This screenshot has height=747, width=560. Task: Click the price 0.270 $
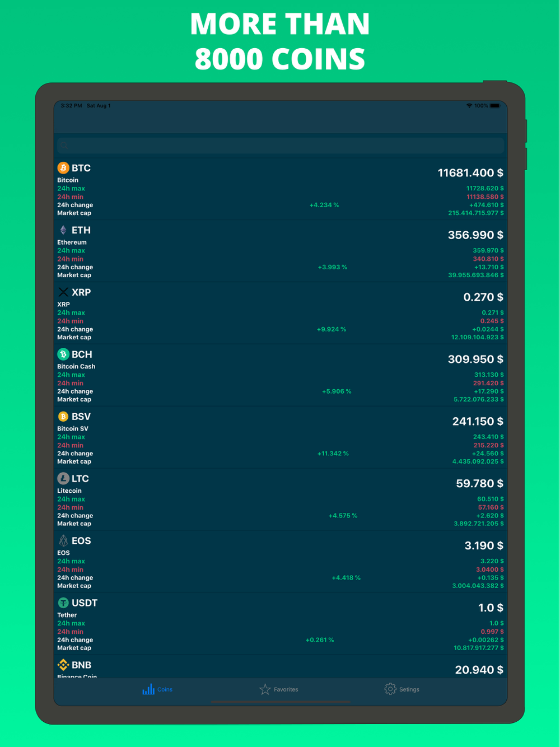coord(483,297)
